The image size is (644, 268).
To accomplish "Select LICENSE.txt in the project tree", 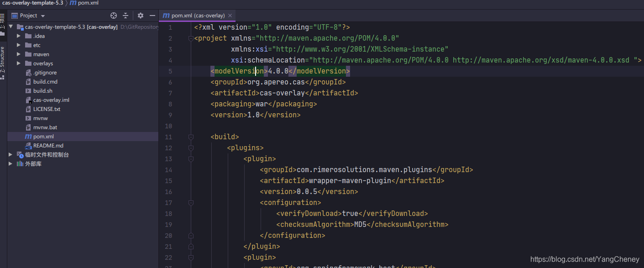I will pyautogui.click(x=47, y=109).
